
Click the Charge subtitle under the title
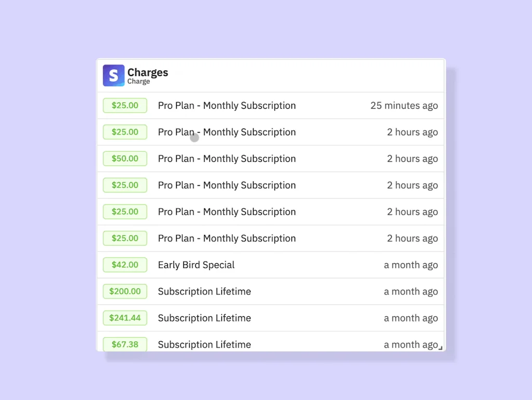(x=139, y=82)
